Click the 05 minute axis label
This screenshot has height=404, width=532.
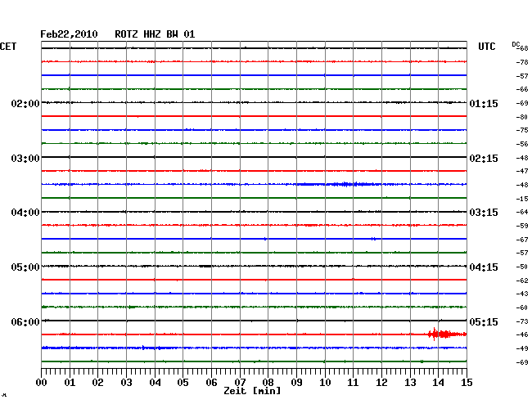[x=183, y=383]
